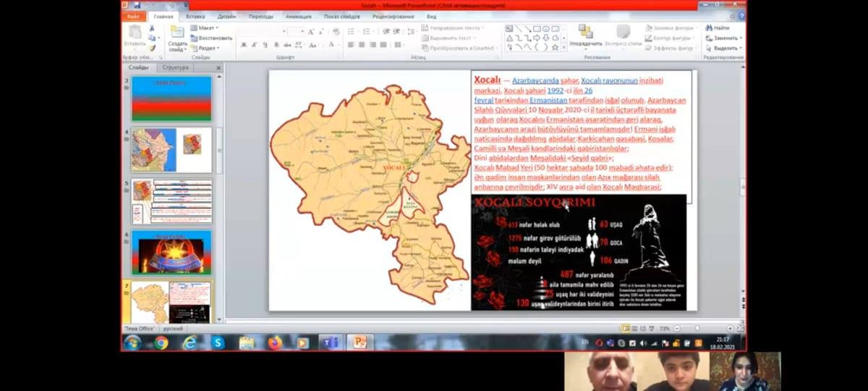The height and width of the screenshot is (391, 868).
Task: Click the Упорядочить (Arrange) icon
Action: click(x=585, y=33)
